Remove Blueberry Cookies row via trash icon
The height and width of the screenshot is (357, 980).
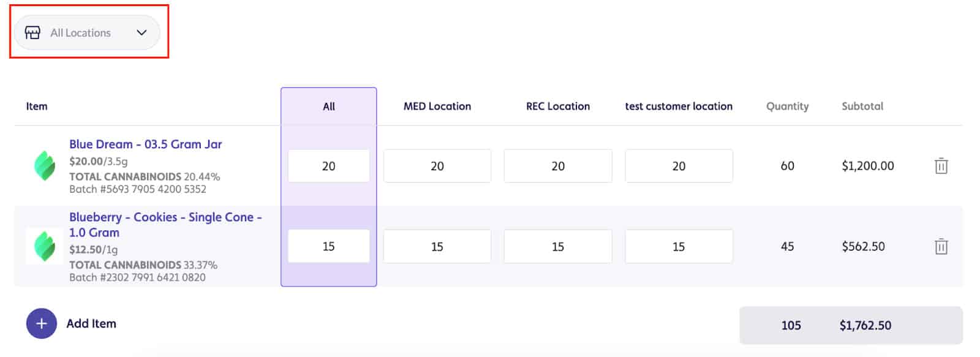pyautogui.click(x=941, y=247)
